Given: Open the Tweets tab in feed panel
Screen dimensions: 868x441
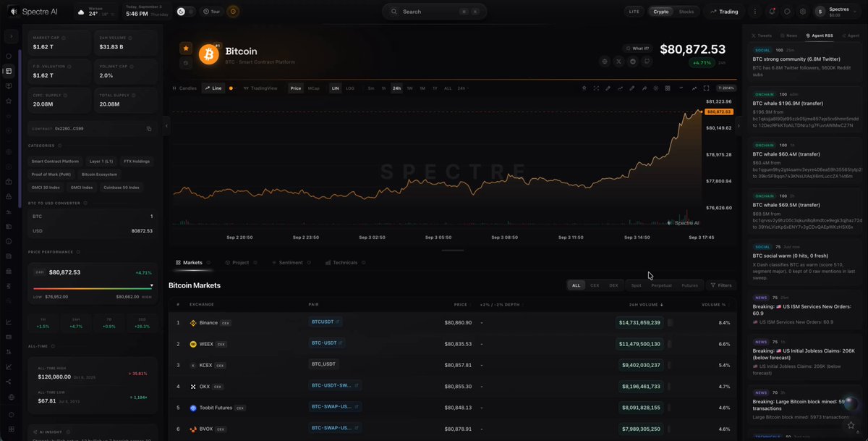Looking at the screenshot, I should (x=762, y=35).
